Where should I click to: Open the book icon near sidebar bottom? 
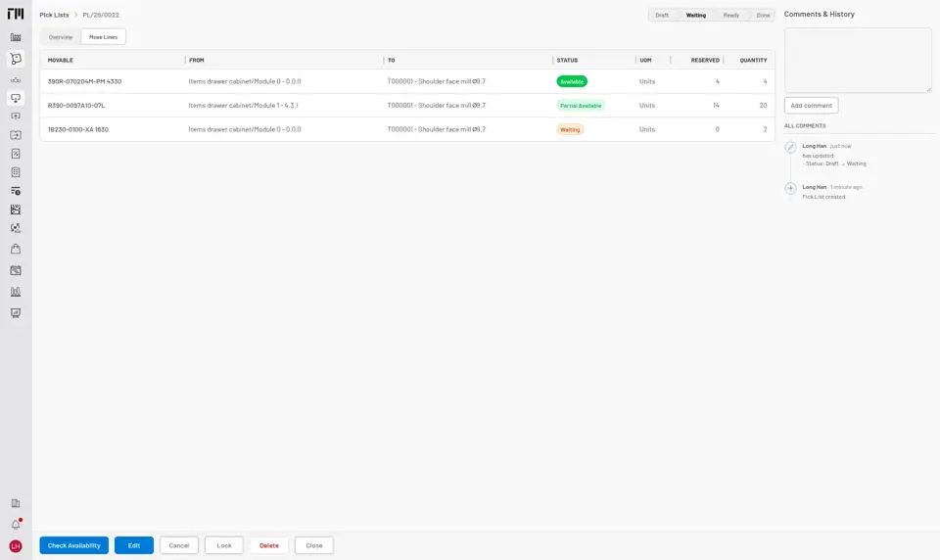tap(16, 503)
